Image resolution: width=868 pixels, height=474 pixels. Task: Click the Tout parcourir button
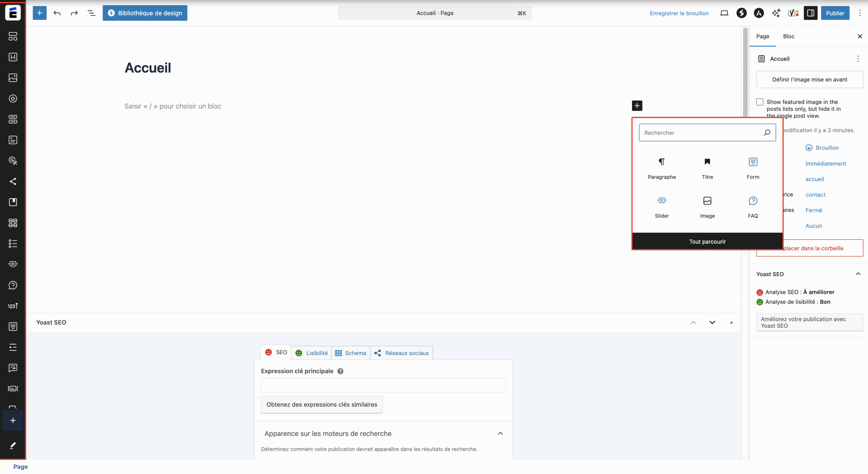point(707,241)
